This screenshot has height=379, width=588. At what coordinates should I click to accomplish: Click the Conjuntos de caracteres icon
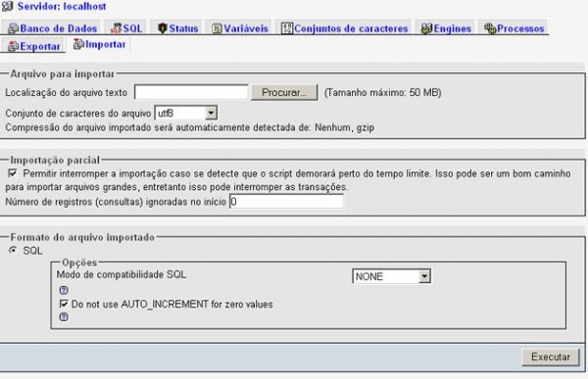[287, 28]
